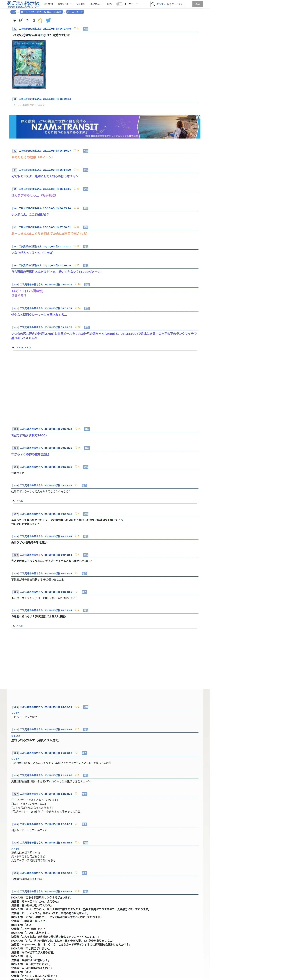This screenshot has height=980, width=296.
Task: Like post 9 with its heart icon
Action: [x=75, y=265]
